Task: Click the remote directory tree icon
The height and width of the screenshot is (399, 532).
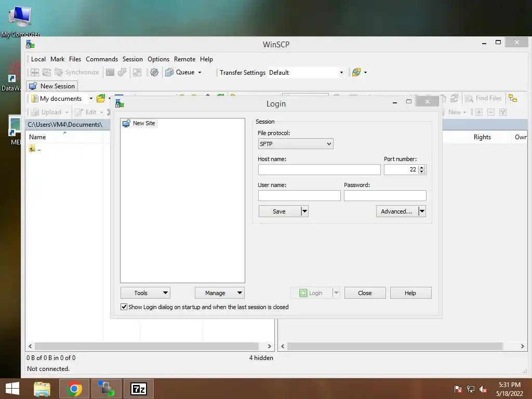Action: coord(513,98)
